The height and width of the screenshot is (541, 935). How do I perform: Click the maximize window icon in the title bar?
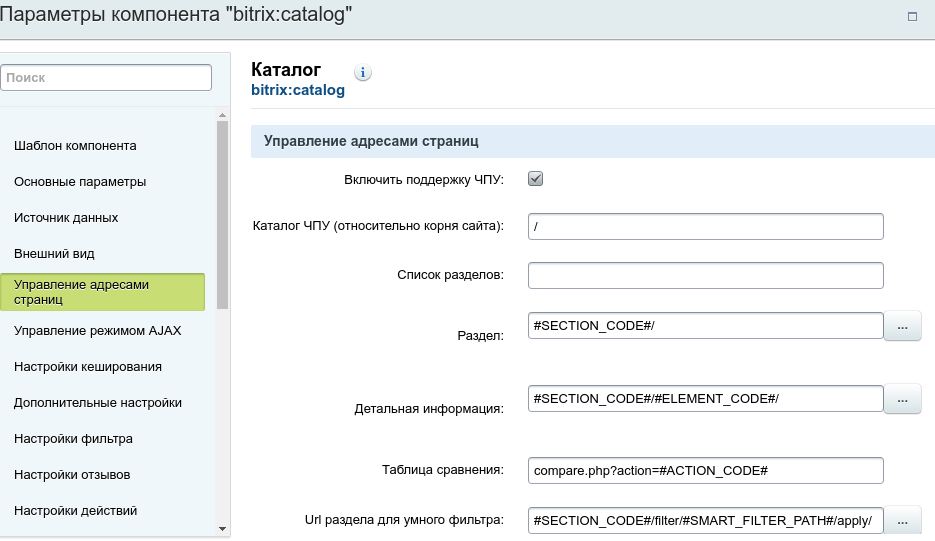pyautogui.click(x=912, y=17)
